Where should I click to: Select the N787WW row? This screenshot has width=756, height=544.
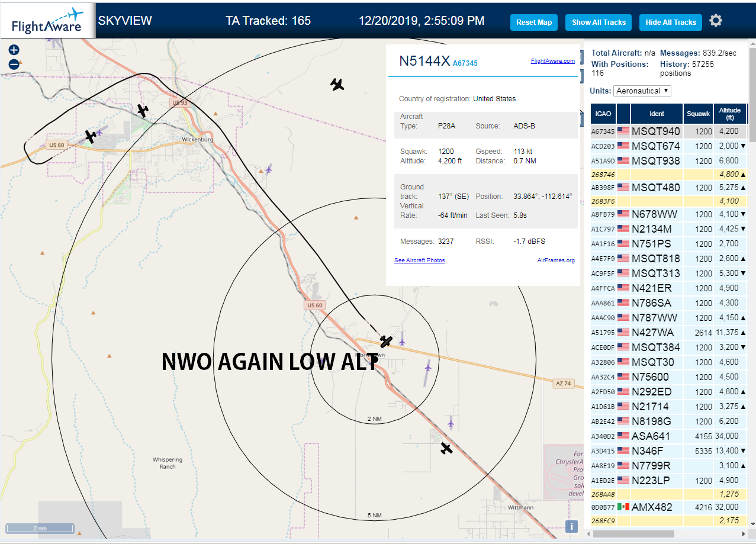pos(668,318)
